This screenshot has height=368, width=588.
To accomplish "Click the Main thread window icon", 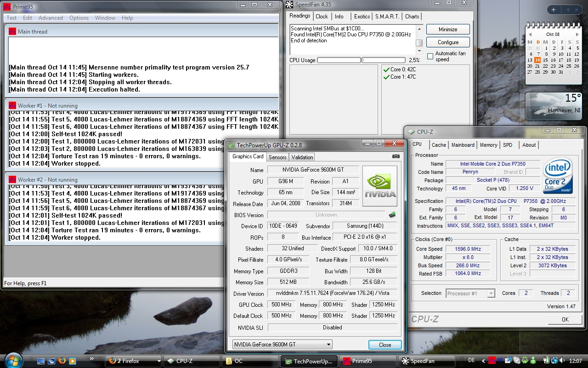I will point(13,32).
